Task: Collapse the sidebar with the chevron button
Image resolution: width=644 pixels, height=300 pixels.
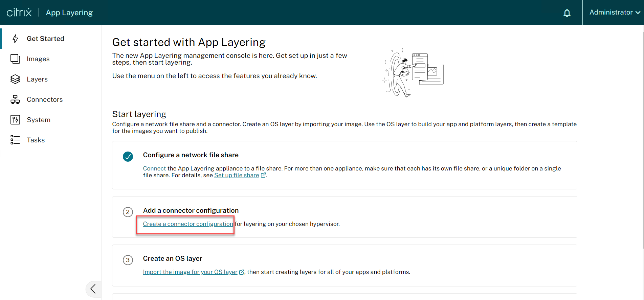Action: click(93, 289)
